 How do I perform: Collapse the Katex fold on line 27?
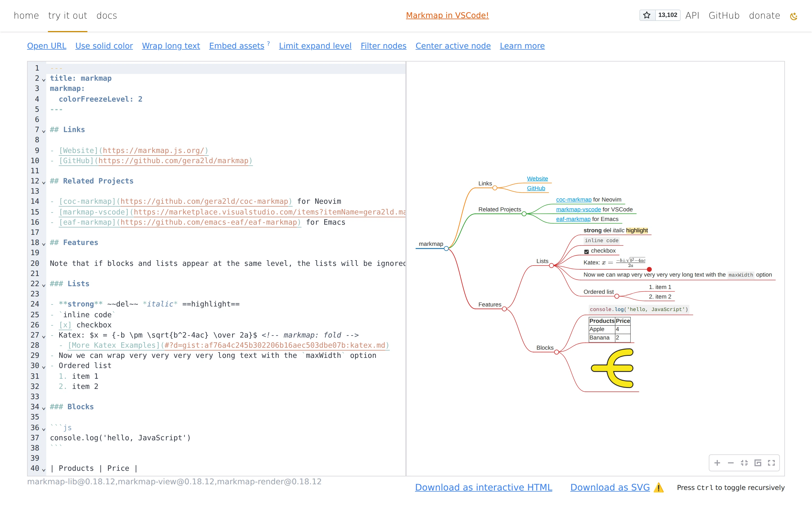[x=44, y=336]
